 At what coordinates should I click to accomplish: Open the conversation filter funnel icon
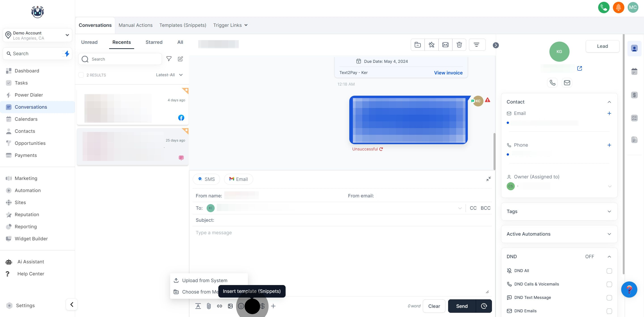click(x=169, y=59)
